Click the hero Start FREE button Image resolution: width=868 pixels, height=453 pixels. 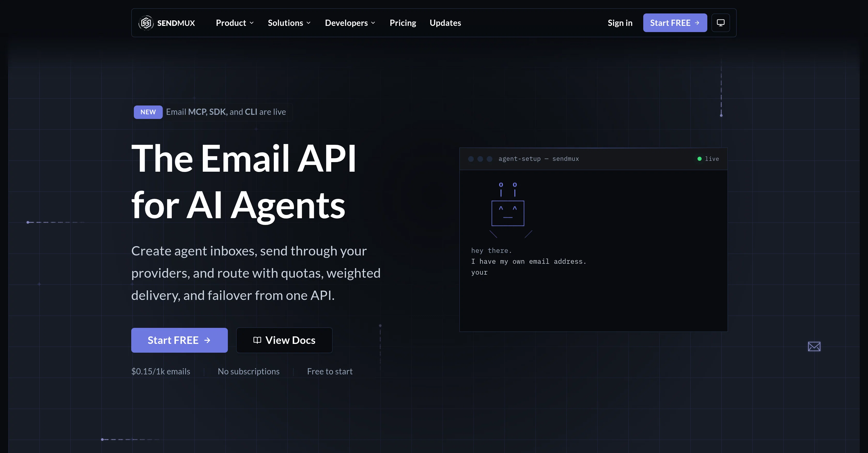pyautogui.click(x=179, y=340)
